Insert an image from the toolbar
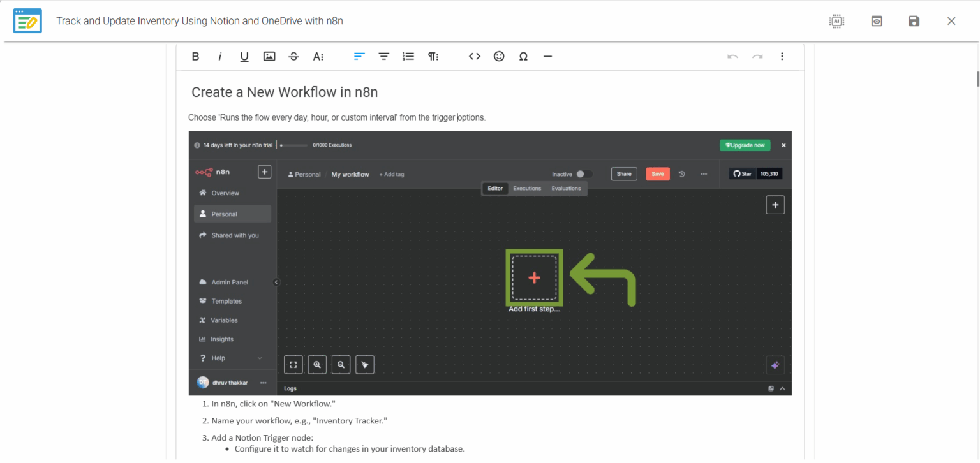 [x=269, y=56]
